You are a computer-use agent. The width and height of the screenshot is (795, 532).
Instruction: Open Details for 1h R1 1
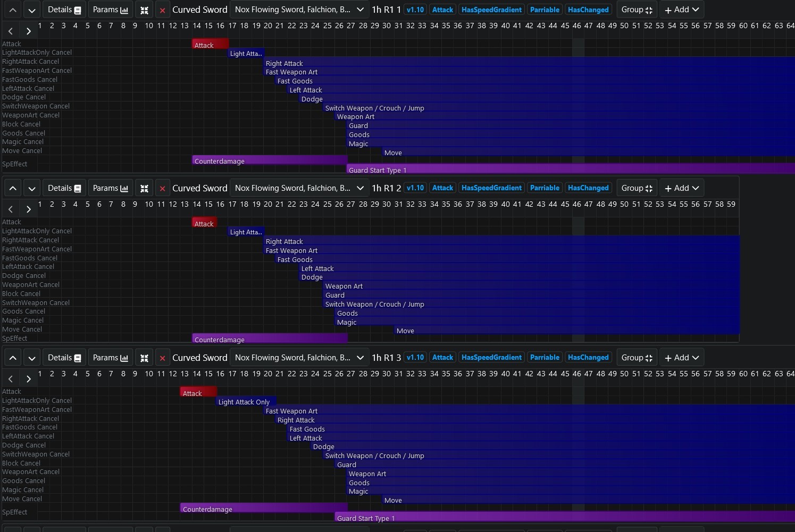click(x=64, y=10)
